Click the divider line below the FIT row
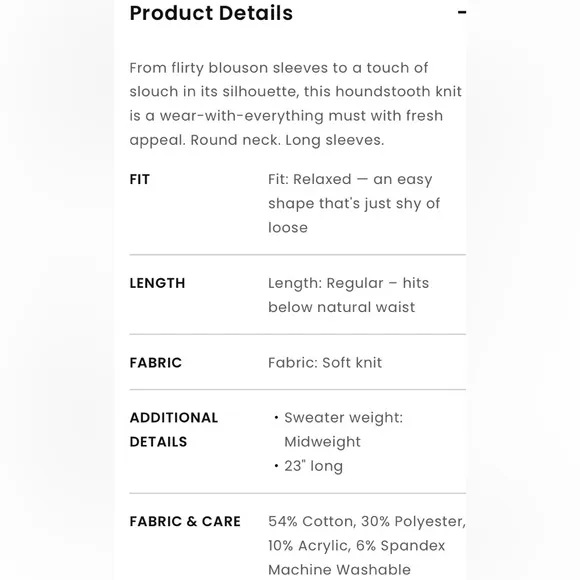Viewport: 580px width, 580px height. point(298,254)
